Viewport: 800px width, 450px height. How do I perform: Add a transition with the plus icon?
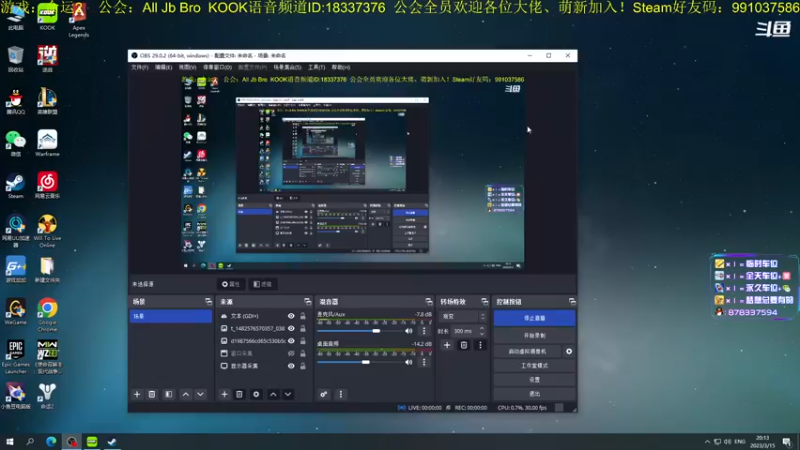tap(447, 345)
